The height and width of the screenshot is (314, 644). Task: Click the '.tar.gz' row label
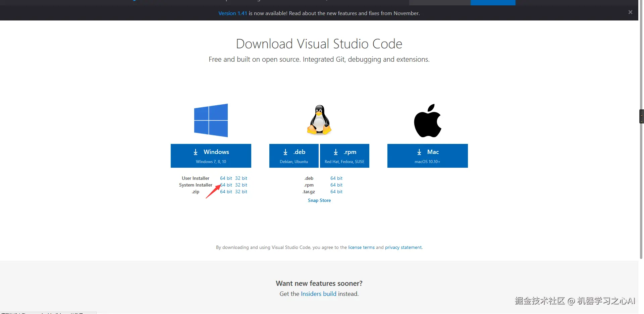[309, 192]
